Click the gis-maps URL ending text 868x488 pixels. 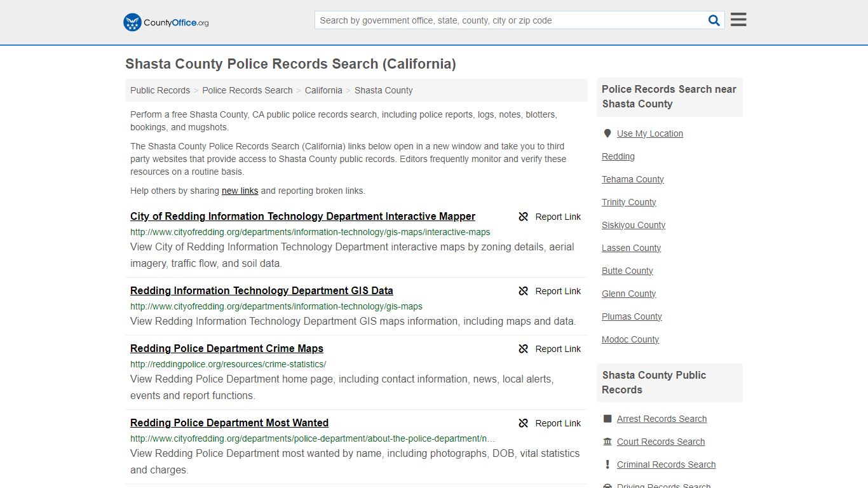tap(276, 306)
